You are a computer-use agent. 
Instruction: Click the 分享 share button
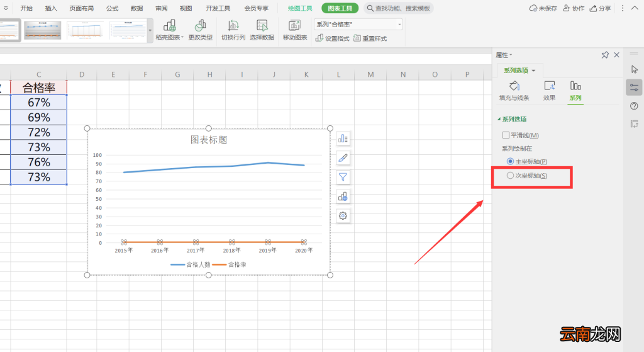click(x=600, y=8)
